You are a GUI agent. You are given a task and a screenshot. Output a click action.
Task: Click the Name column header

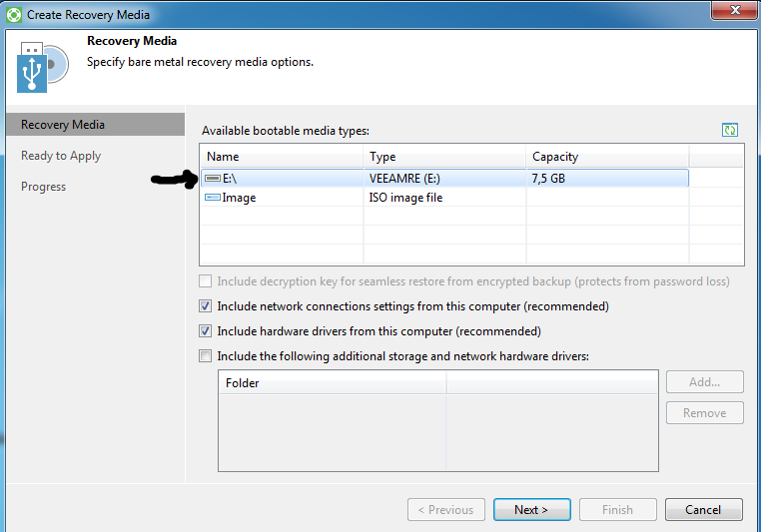coord(282,157)
